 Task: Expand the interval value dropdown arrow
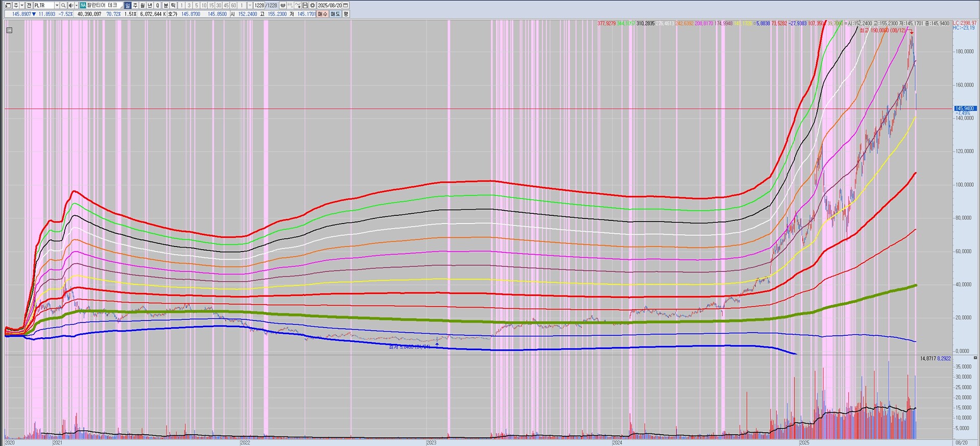pos(250,5)
